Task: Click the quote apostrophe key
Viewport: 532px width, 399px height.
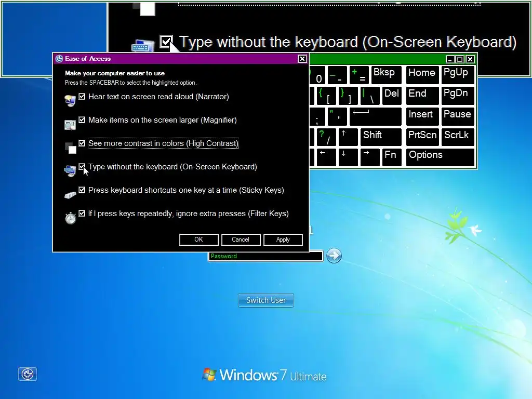Action: pos(337,117)
